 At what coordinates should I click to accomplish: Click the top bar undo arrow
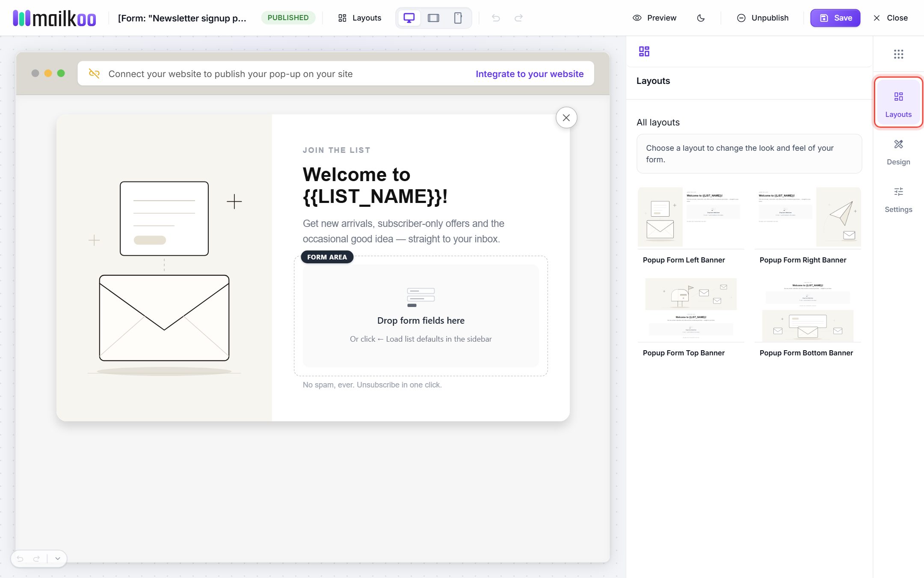(x=496, y=18)
